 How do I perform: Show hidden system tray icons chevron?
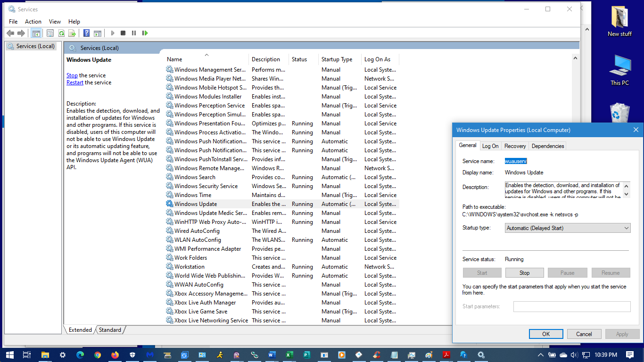coord(541,354)
